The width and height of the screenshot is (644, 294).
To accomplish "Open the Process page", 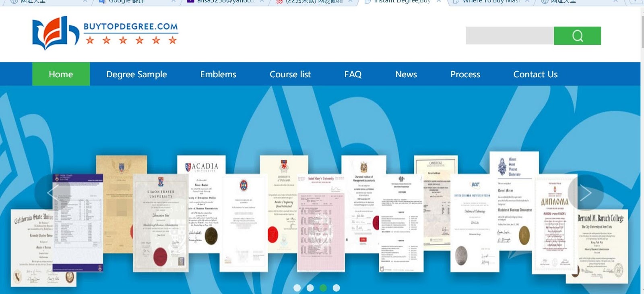I will click(465, 74).
